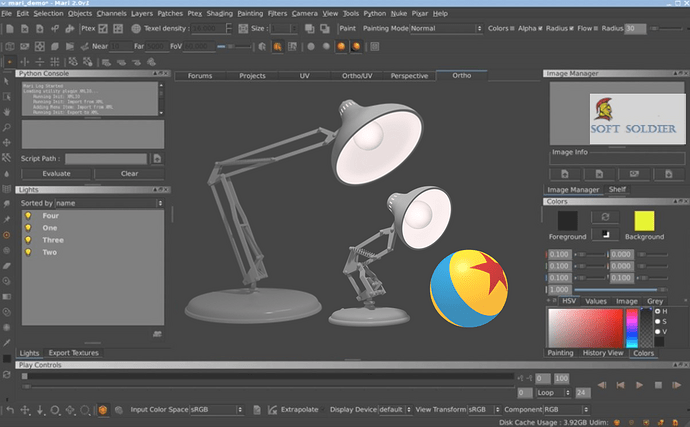Click the Play forward button in Play Controls
This screenshot has height=427, width=690.
point(639,385)
